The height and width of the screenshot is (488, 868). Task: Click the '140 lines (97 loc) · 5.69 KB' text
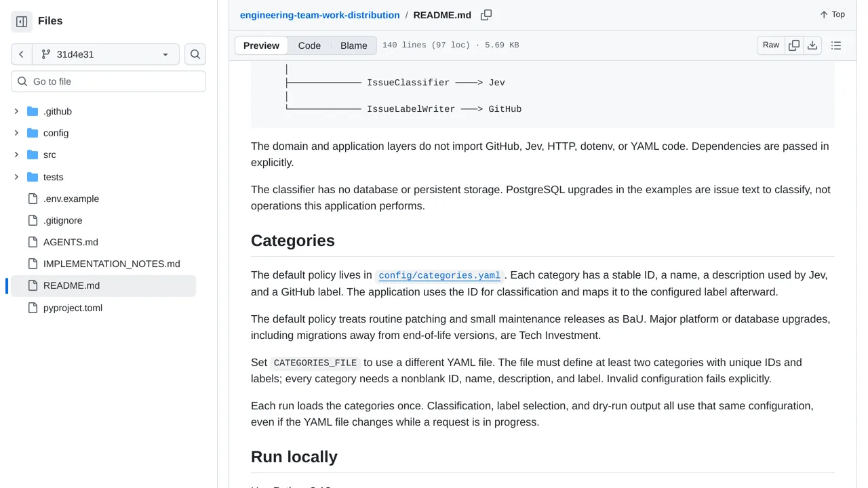(x=451, y=45)
